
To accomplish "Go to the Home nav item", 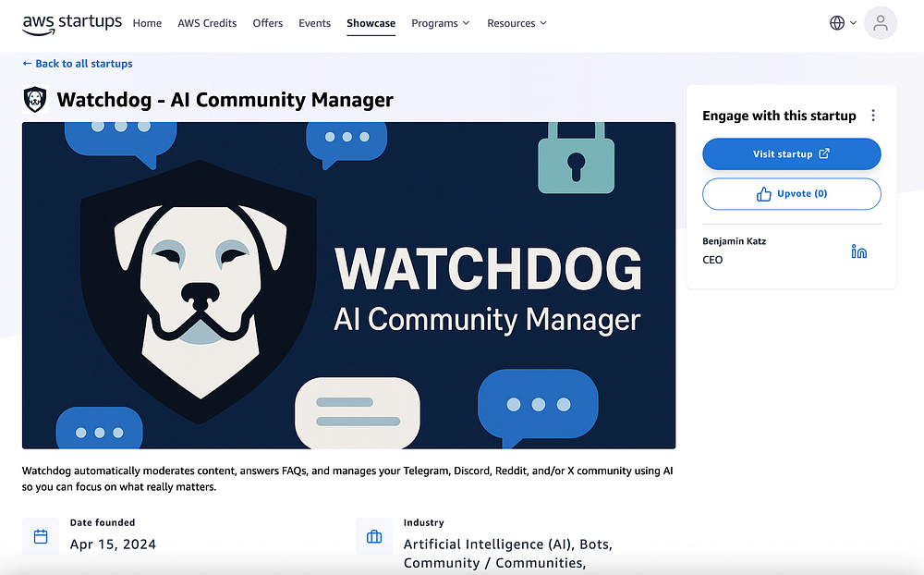I will click(x=147, y=23).
